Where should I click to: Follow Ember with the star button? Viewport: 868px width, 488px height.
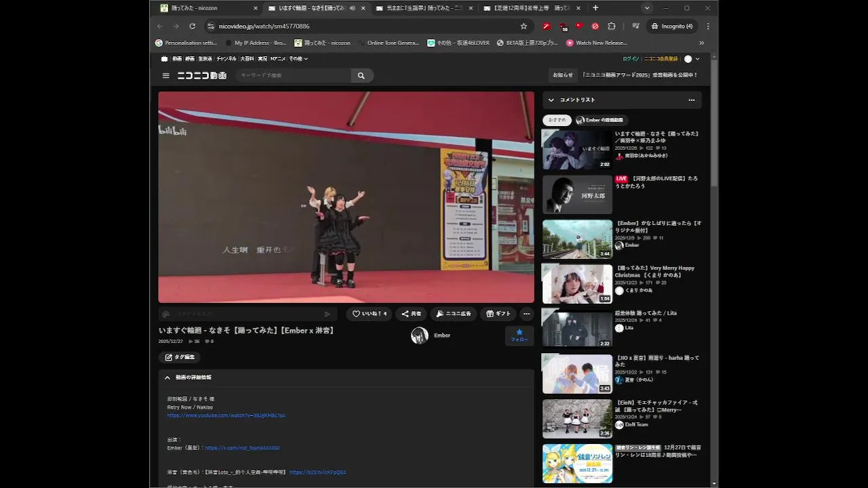point(519,335)
